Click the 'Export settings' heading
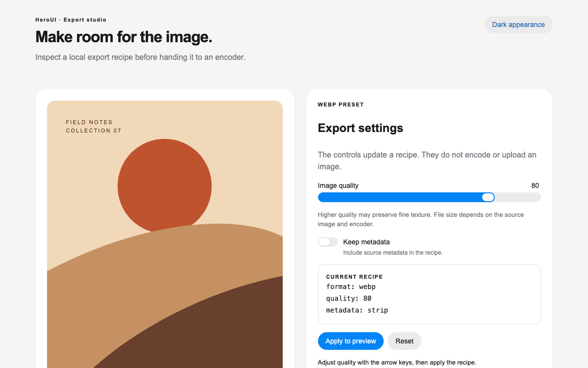 tap(361, 128)
